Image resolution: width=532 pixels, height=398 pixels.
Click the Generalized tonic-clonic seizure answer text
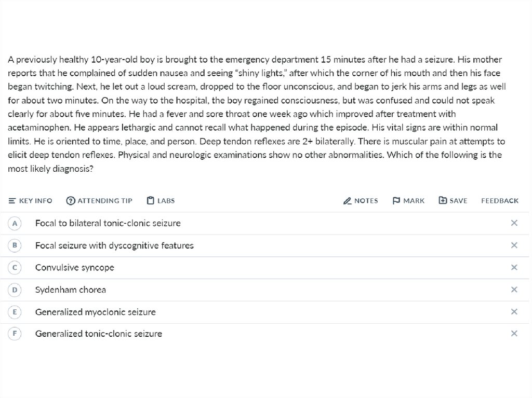pyautogui.click(x=99, y=334)
